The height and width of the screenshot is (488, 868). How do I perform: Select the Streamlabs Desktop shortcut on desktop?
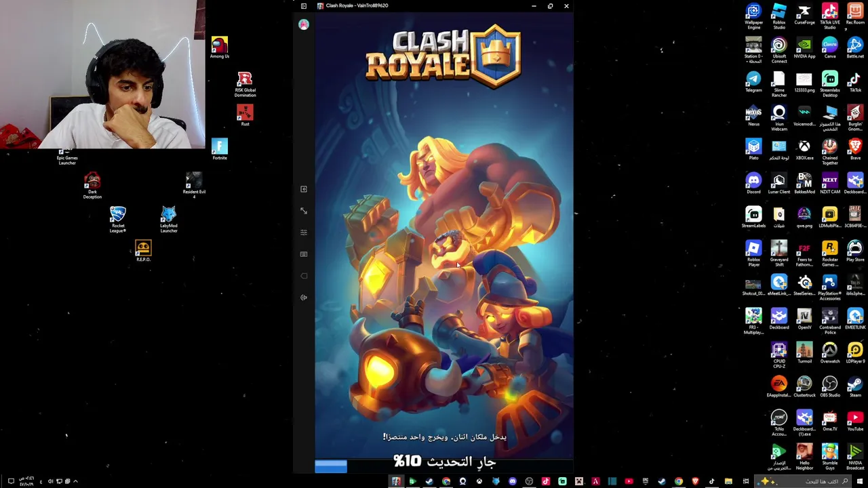click(830, 84)
